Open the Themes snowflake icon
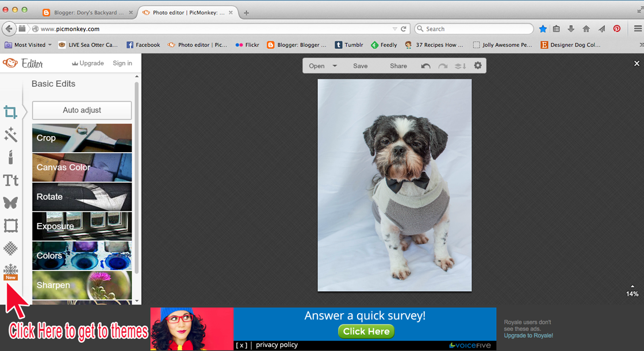This screenshot has width=644, height=351. pyautogui.click(x=11, y=272)
